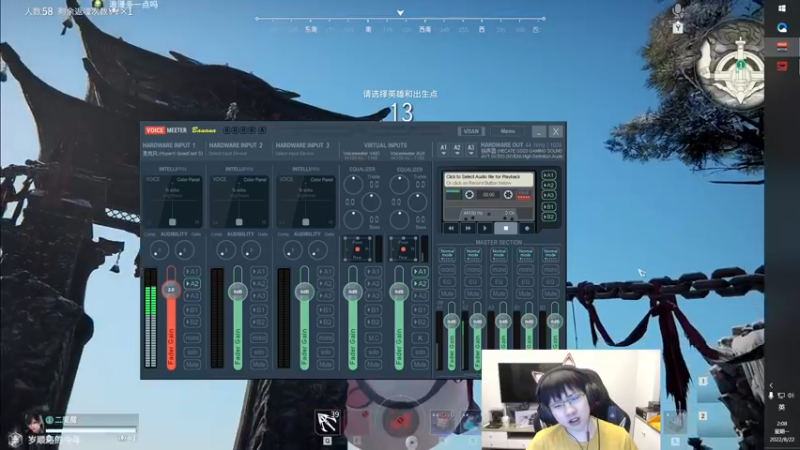This screenshot has height=450, width=800.
Task: Toggle A1 bus on Hardware Input 1
Action: [192, 271]
